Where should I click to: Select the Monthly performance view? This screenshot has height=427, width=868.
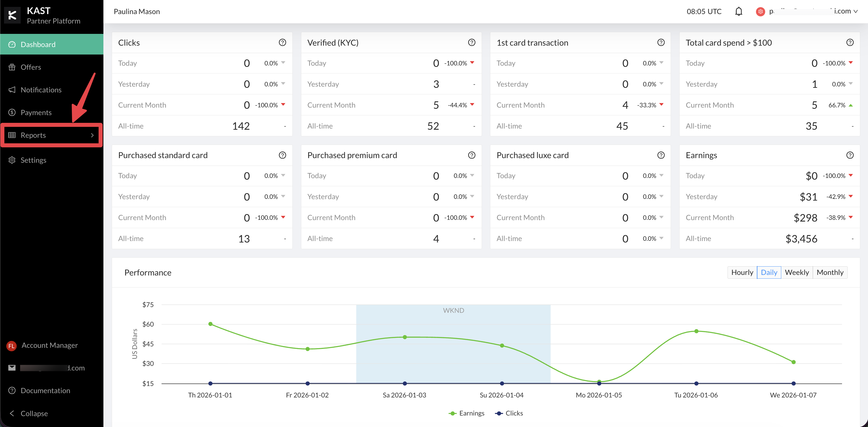pyautogui.click(x=830, y=272)
